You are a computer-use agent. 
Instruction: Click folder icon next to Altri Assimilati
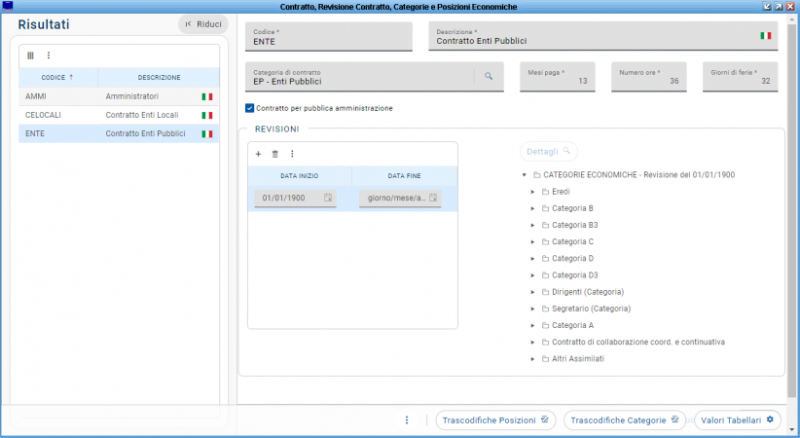(545, 359)
